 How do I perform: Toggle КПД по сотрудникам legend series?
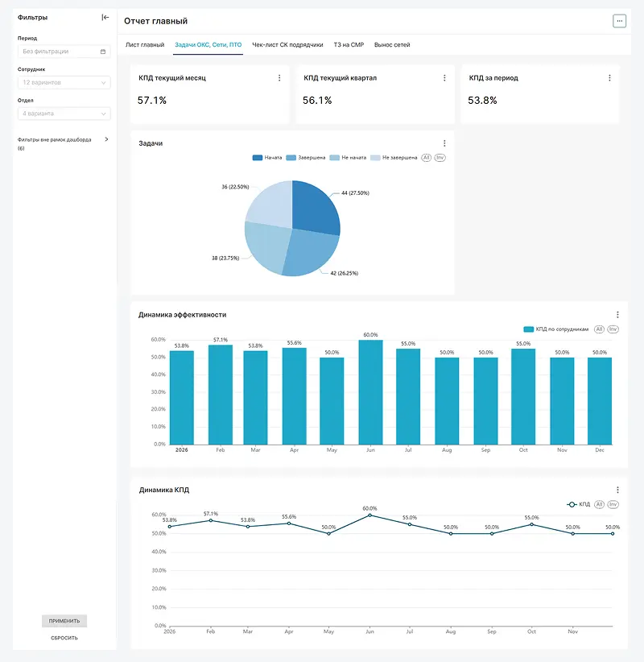(555, 329)
